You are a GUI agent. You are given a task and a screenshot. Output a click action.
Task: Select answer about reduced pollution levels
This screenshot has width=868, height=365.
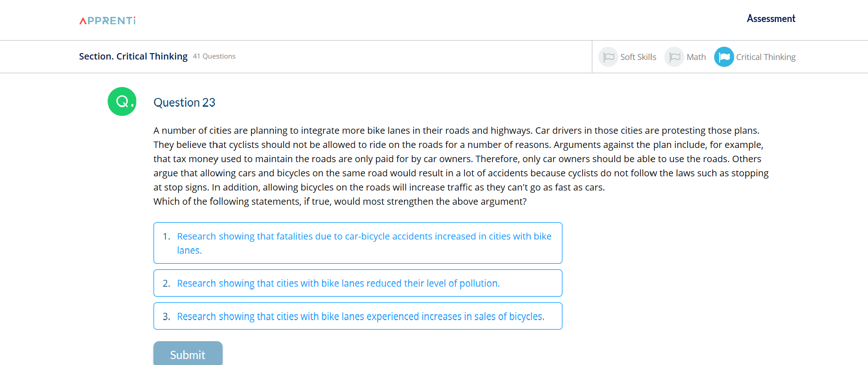358,283
